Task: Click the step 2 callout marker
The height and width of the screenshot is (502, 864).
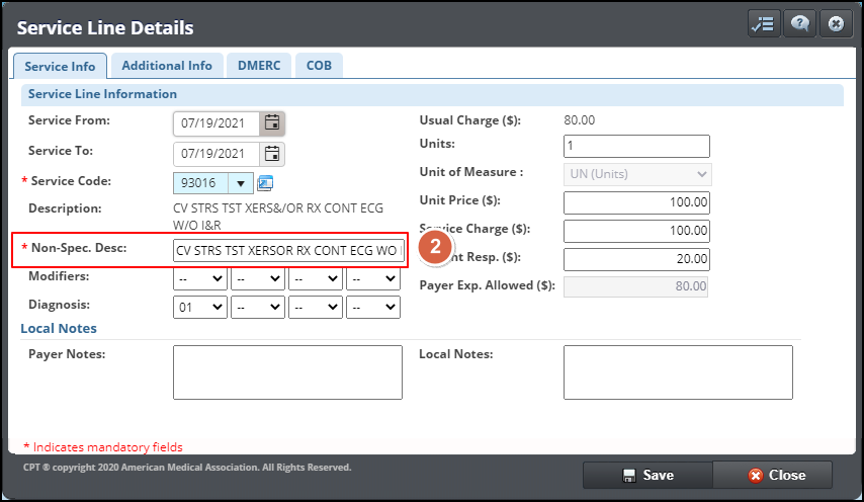Action: coord(436,250)
